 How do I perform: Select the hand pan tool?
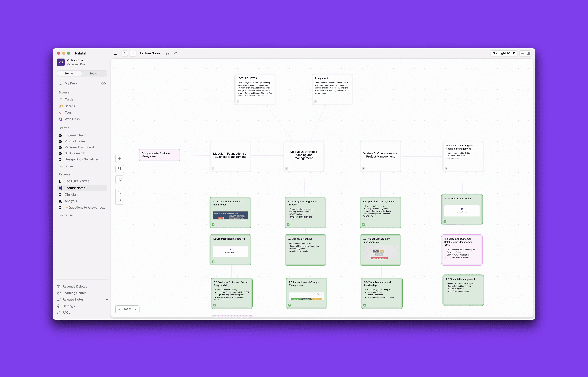point(119,169)
